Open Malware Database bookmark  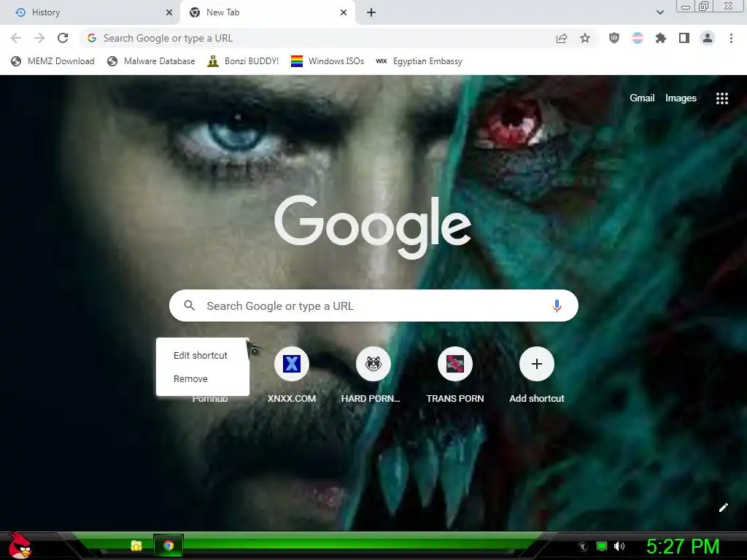click(x=151, y=61)
